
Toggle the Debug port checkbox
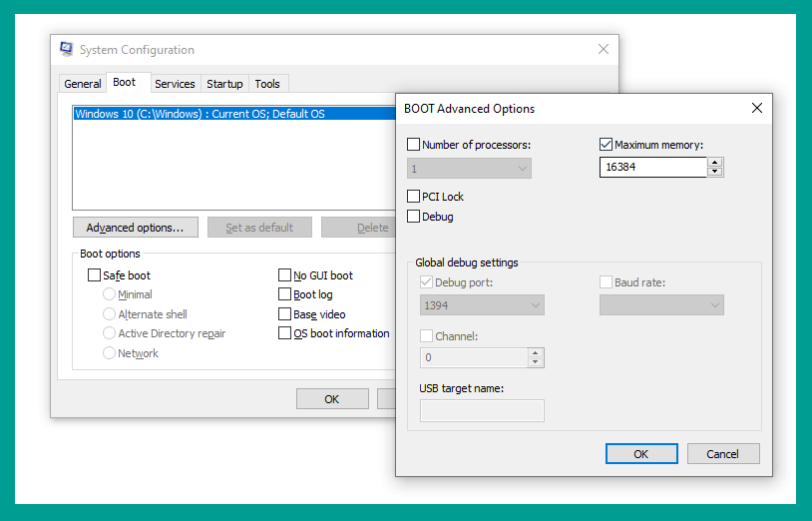[x=426, y=282]
